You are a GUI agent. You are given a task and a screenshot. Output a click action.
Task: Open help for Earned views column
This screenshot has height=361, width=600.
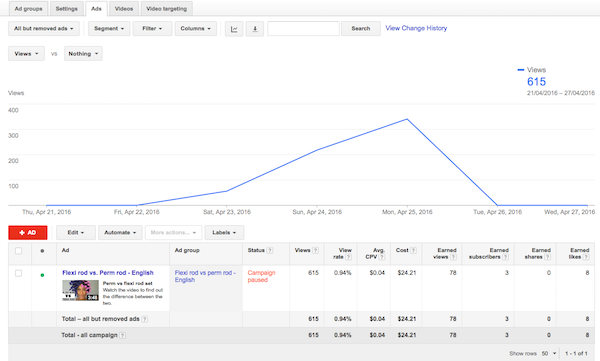pyautogui.click(x=453, y=257)
